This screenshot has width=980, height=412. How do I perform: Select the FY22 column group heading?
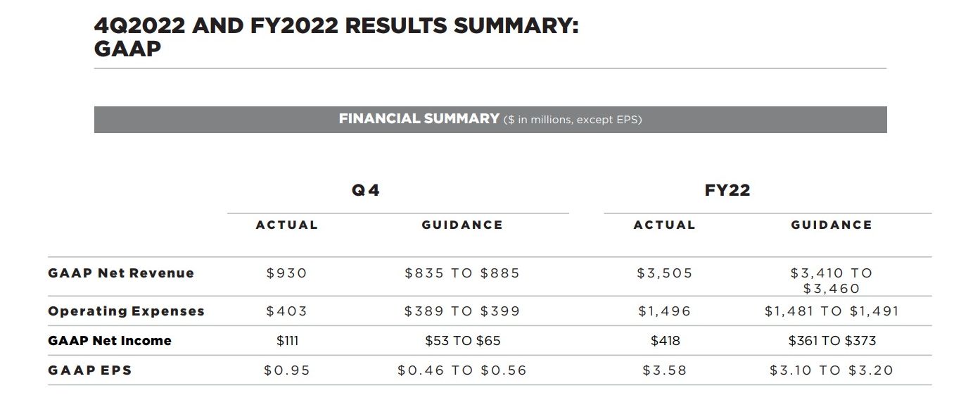(x=727, y=190)
